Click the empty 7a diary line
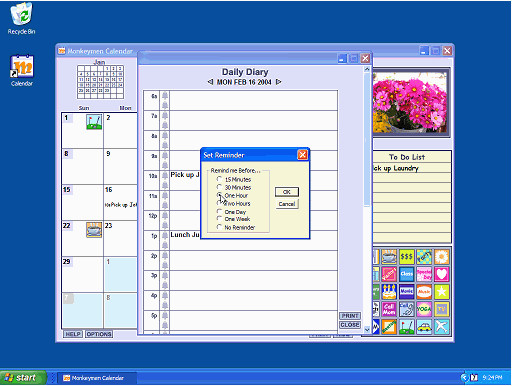This screenshot has height=386, width=512. coord(253,121)
